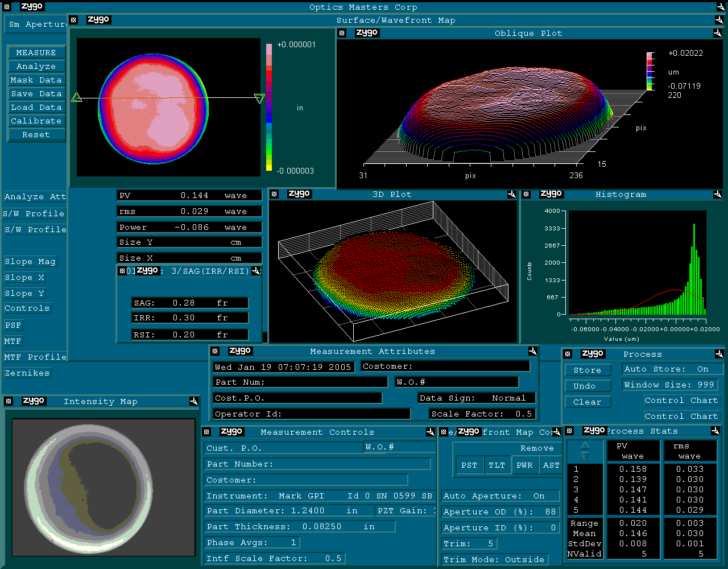Viewport: 728px width, 569px height.
Task: Open the Process Stats window menu icon
Action: point(569,431)
